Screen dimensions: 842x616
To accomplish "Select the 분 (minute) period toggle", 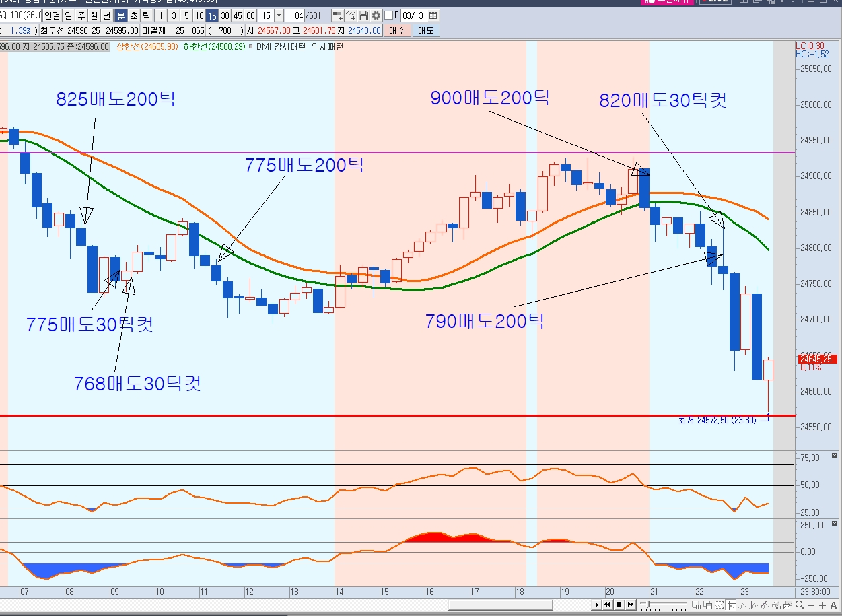I will pos(121,15).
